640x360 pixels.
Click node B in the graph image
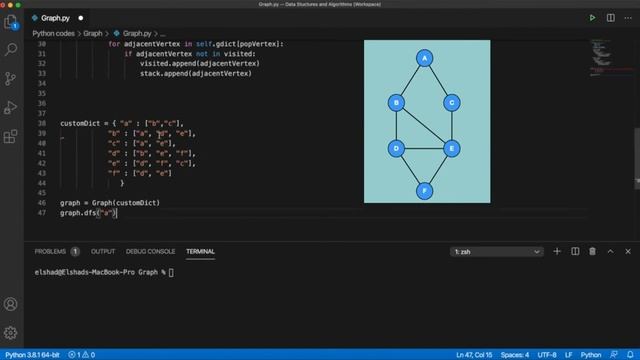[x=396, y=103]
